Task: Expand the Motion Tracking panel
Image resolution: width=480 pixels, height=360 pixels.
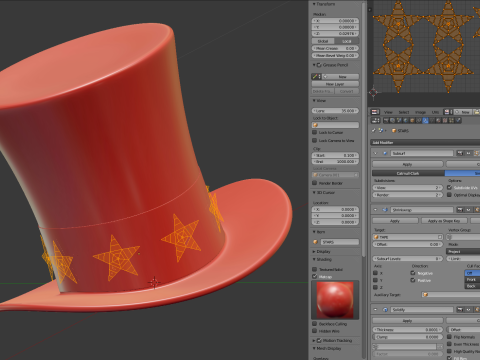Action: click(314, 341)
